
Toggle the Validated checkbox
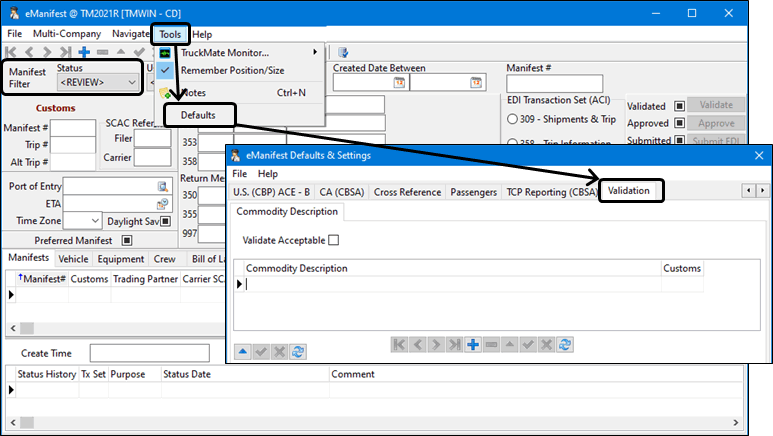(x=679, y=106)
